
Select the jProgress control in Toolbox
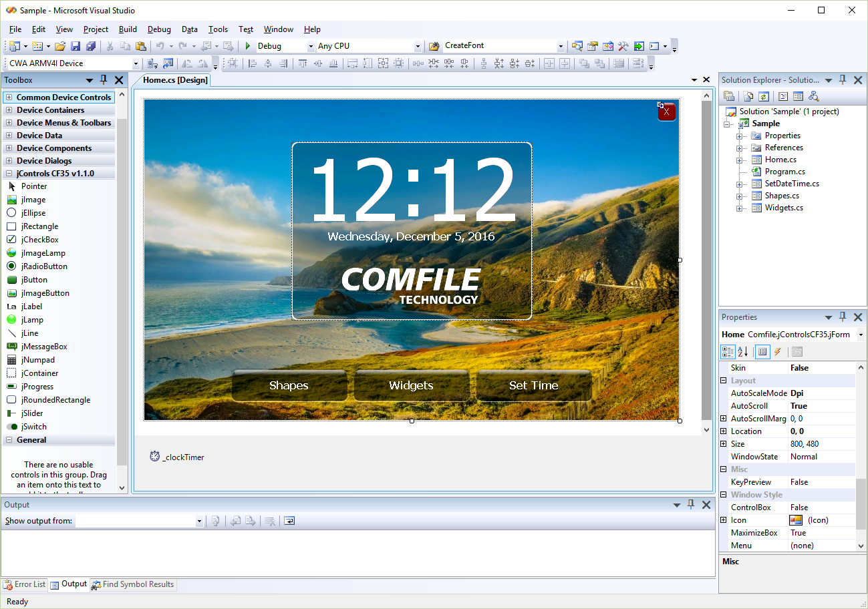pyautogui.click(x=37, y=387)
